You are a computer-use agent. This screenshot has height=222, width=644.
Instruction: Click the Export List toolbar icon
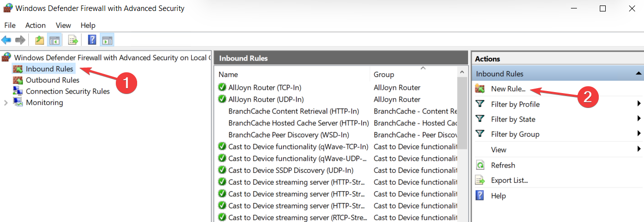tap(73, 40)
